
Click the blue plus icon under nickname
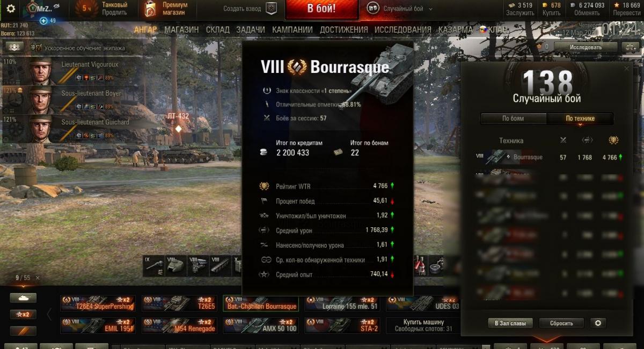[44, 21]
